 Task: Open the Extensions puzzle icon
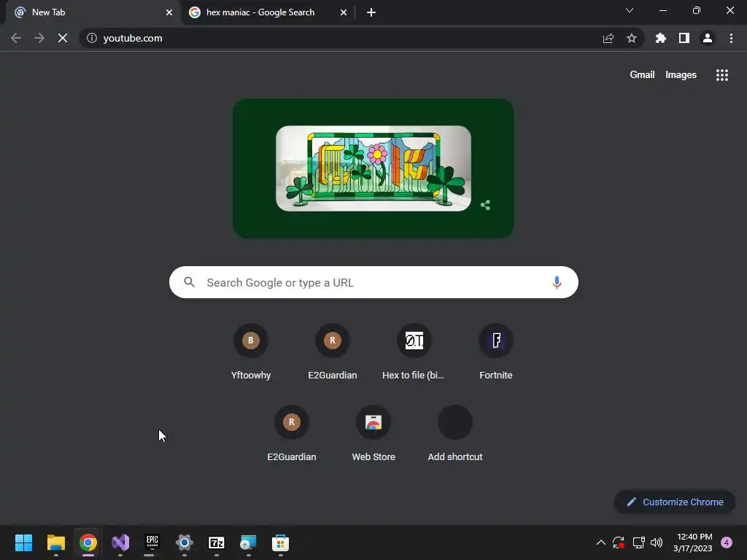point(660,38)
